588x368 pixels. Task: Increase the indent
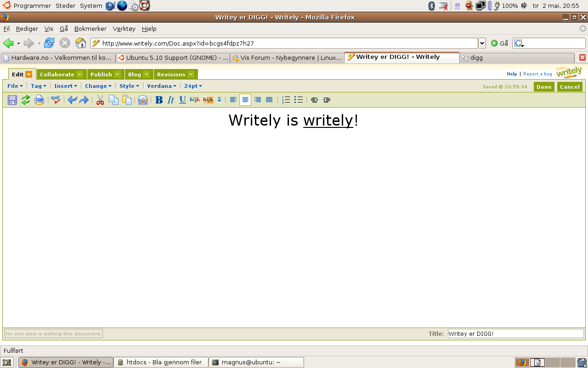327,100
